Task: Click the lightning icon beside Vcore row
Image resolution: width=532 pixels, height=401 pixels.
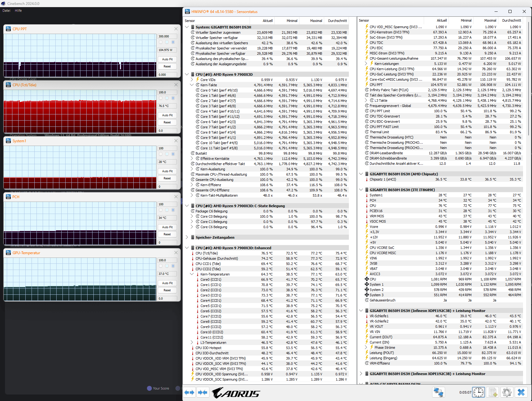Action: (367, 227)
